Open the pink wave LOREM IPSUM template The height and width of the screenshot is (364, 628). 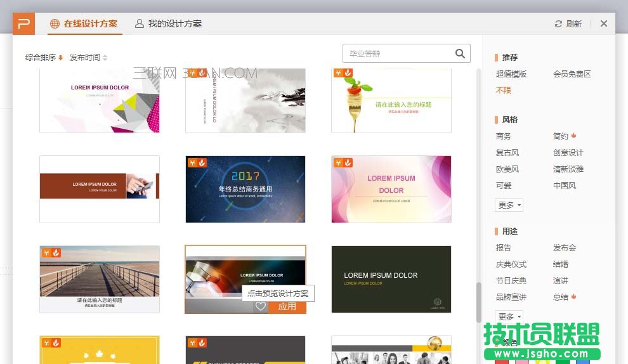[391, 189]
